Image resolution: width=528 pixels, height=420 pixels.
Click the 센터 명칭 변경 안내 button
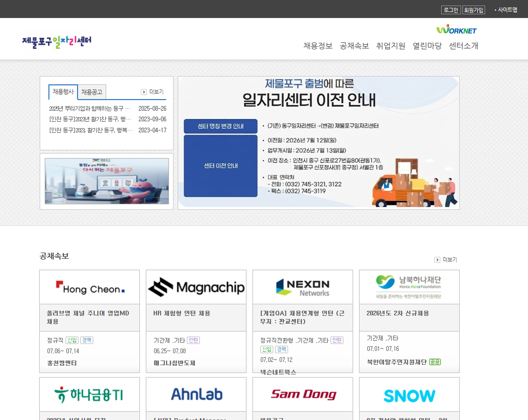tap(221, 126)
